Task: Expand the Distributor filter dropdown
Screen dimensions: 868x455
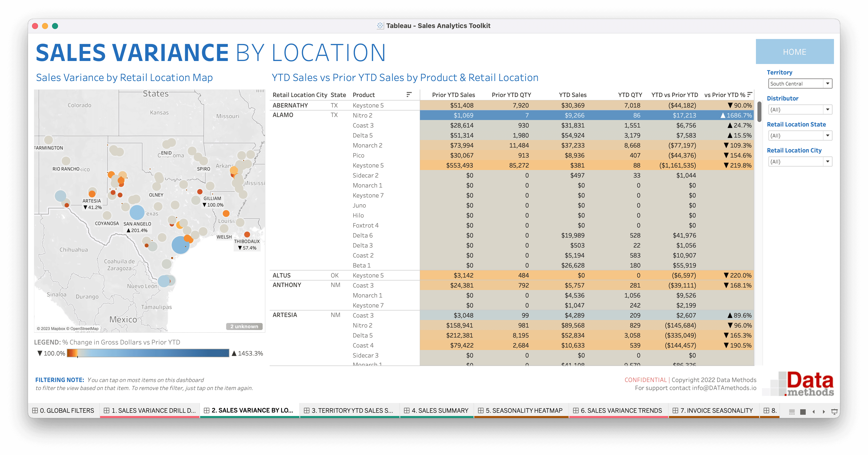Action: 827,109
